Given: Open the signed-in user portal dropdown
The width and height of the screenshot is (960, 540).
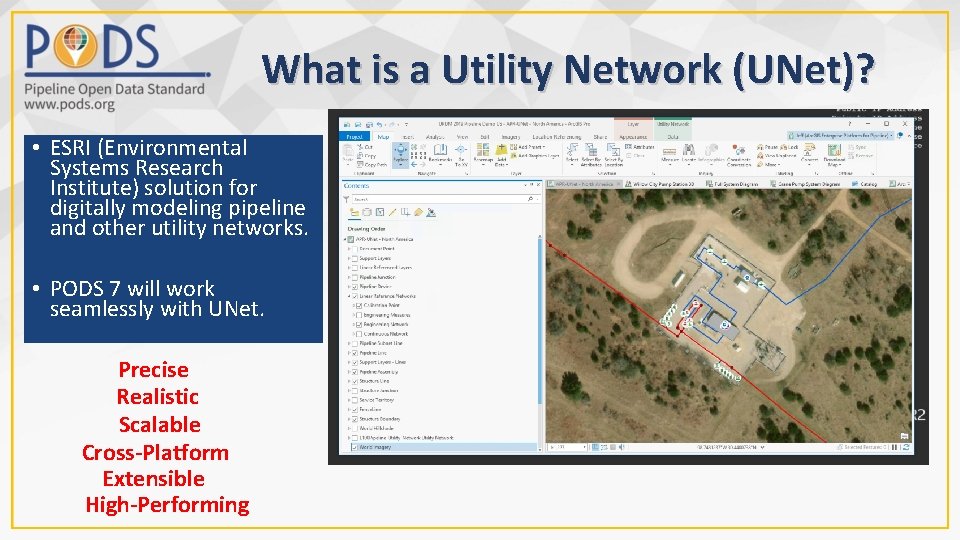Looking at the screenshot, I should [841, 135].
